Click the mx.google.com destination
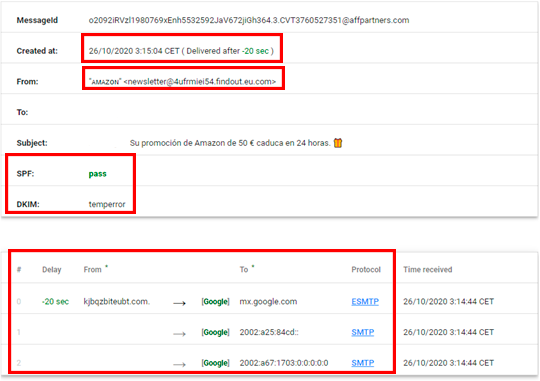Viewport: 540px width, 381px height. [268, 301]
